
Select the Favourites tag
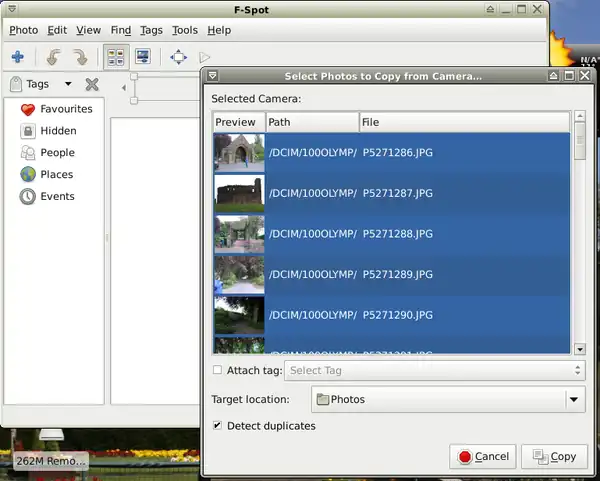click(x=66, y=109)
